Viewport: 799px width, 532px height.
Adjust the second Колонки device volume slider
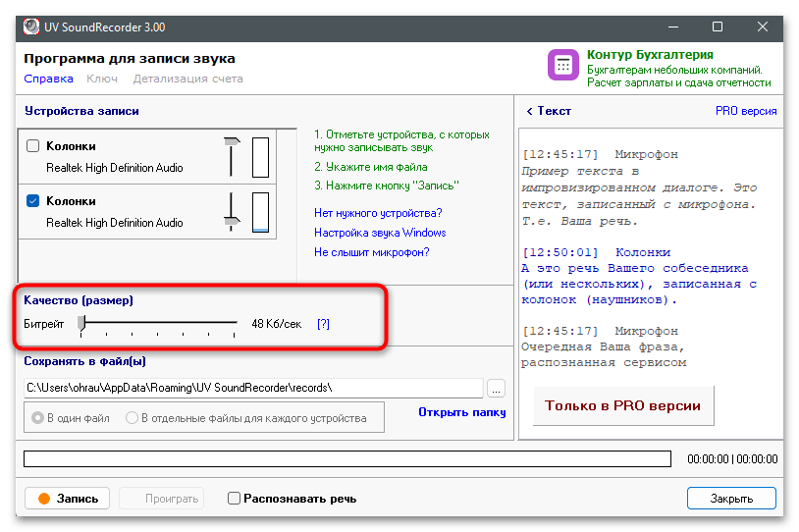[233, 211]
